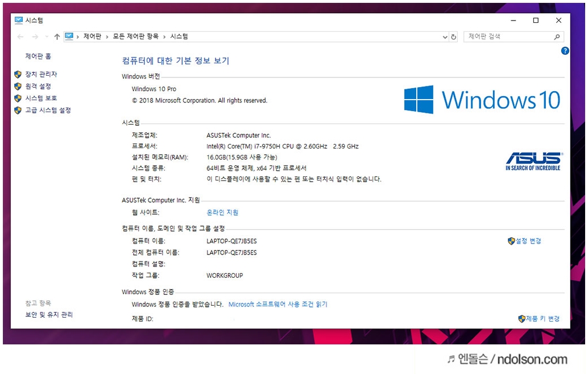Open 보안 및 유지 관리 link

point(49,315)
